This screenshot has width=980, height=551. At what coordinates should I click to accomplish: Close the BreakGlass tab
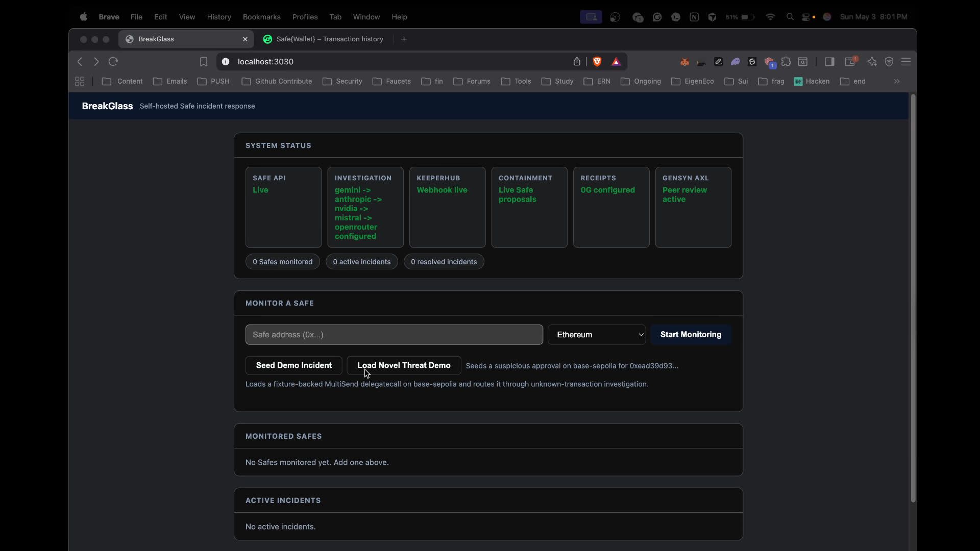pos(245,39)
